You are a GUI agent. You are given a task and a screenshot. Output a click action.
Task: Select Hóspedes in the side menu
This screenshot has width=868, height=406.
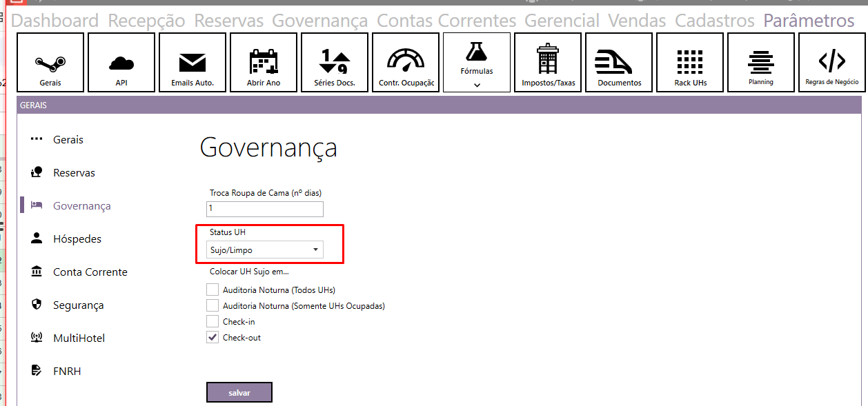coord(77,239)
